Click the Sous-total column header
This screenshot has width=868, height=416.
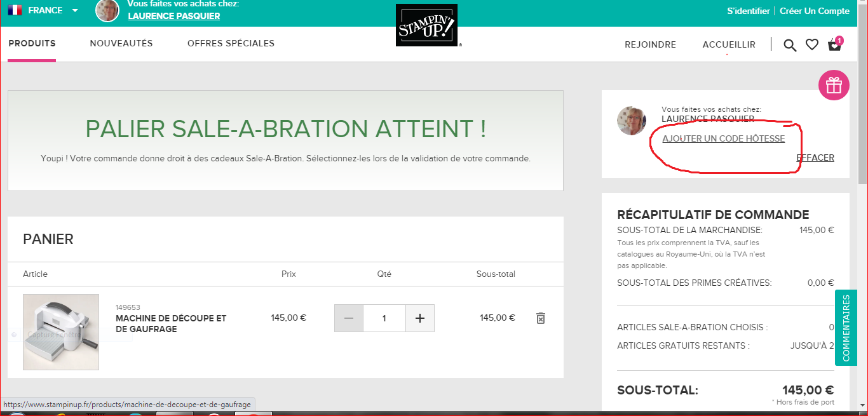[x=496, y=274]
